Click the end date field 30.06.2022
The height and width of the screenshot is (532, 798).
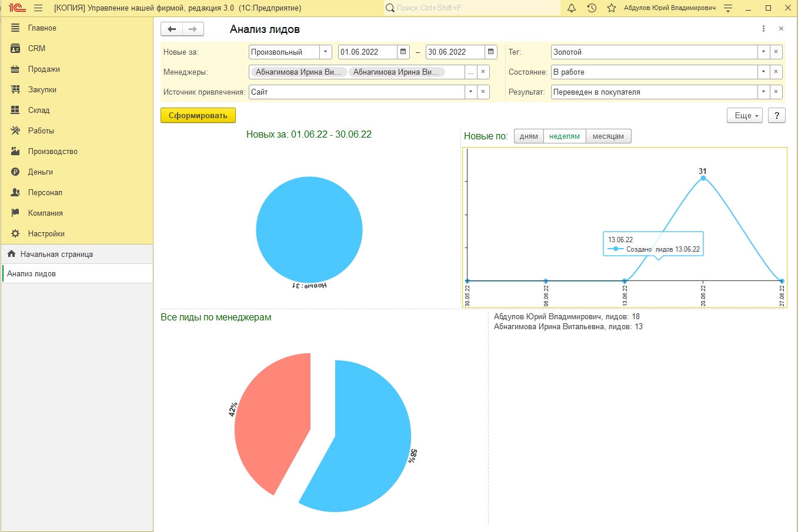tap(455, 52)
